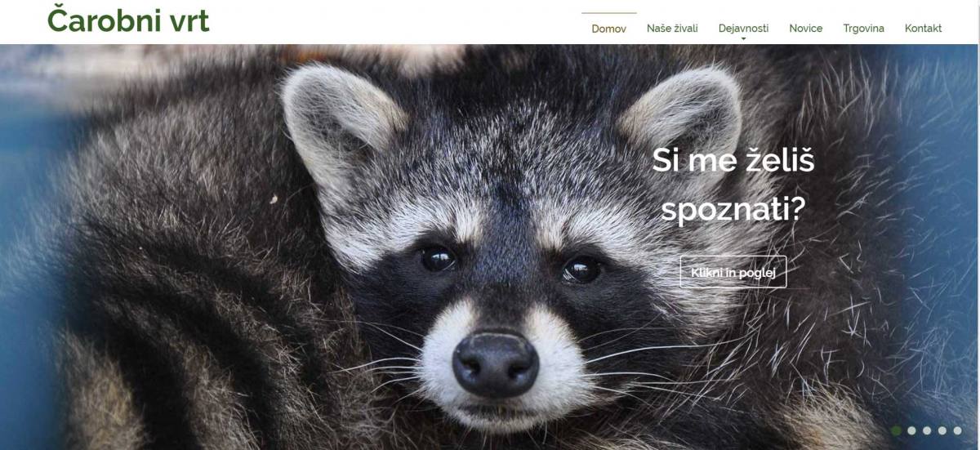Open the Naše živali page

(672, 28)
